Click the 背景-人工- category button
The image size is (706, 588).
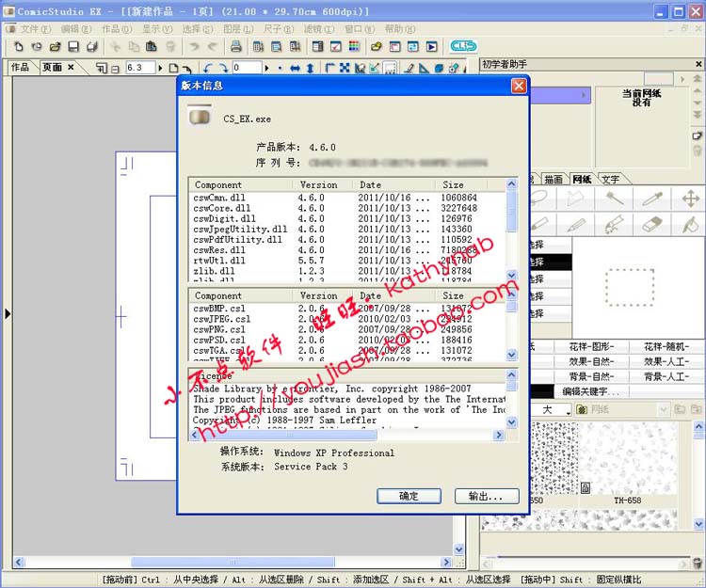(x=666, y=376)
